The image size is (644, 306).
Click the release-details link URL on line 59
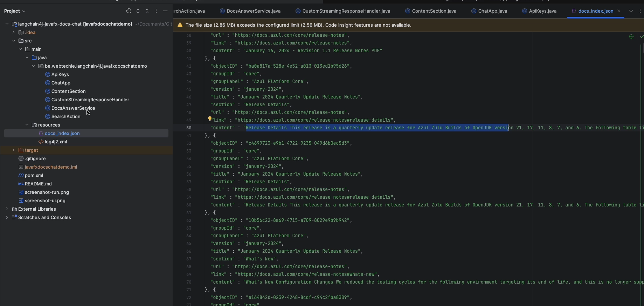point(315,197)
